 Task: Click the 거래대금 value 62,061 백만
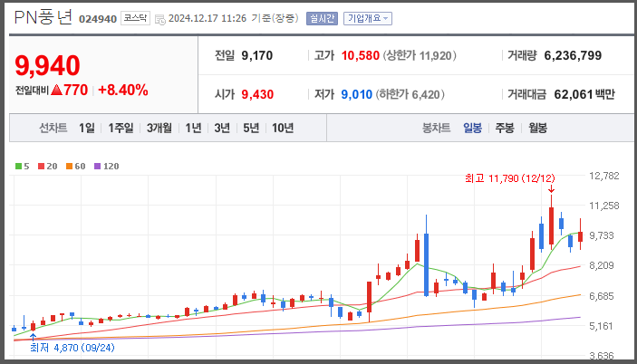coord(584,94)
